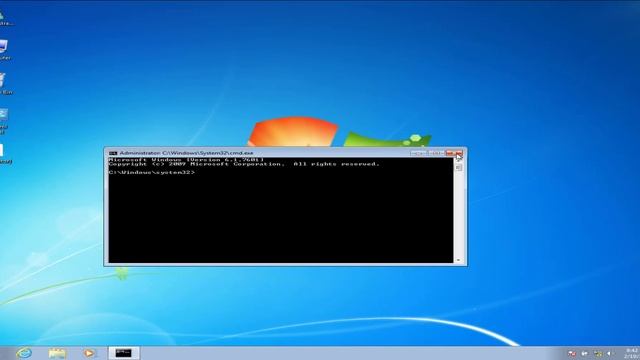Maximize the Command Prompt window

(436, 153)
